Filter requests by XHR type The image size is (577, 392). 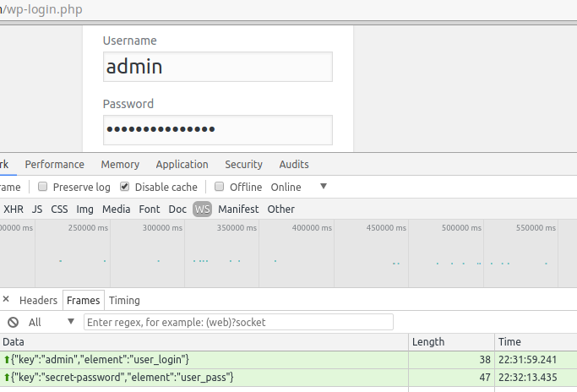[14, 209]
